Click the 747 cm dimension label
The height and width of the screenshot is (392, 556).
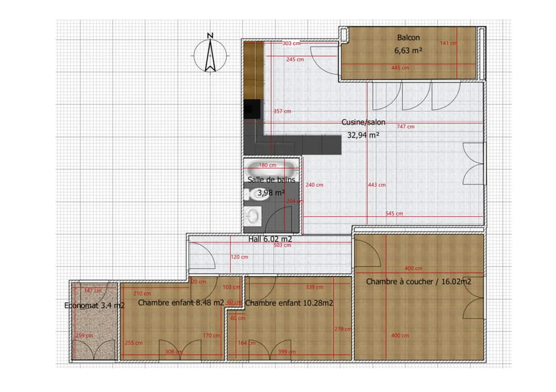405,127
